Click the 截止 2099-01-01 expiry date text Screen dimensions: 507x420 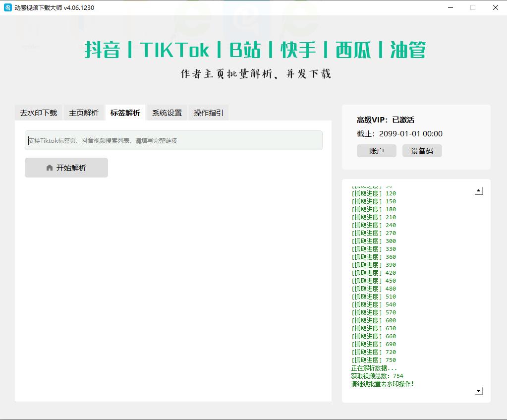(x=399, y=134)
